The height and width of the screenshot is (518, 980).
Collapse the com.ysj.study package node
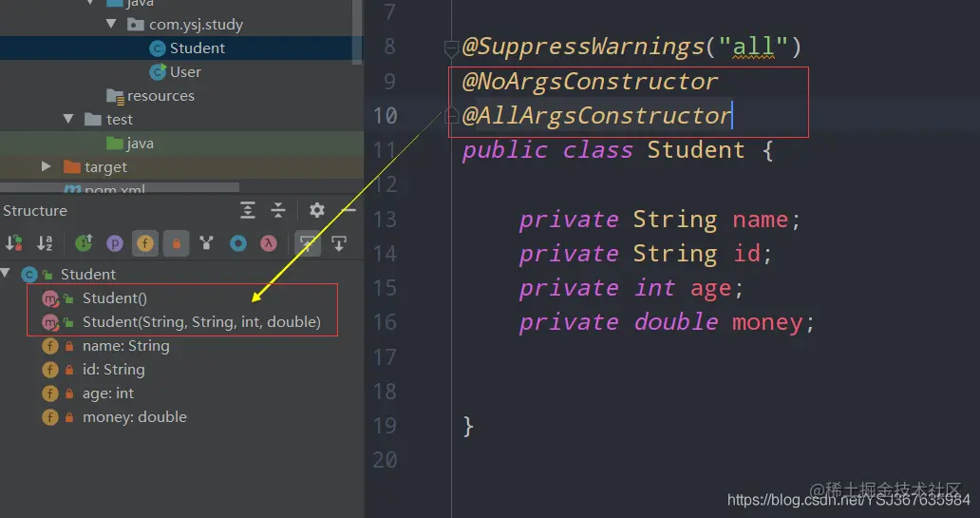coord(110,24)
